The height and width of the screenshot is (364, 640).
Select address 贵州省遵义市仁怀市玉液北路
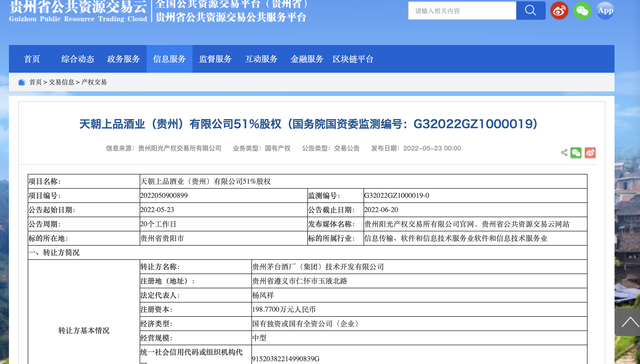click(300, 281)
